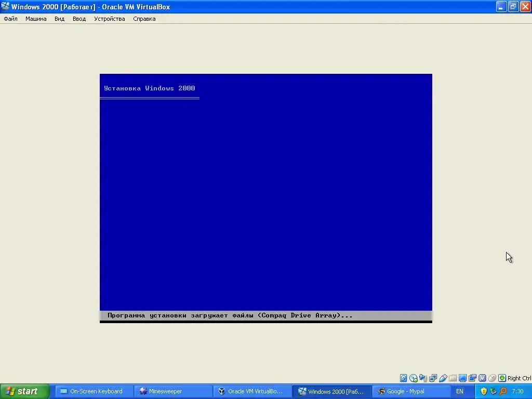Open the Устройства menu
Image resolution: width=532 pixels, height=399 pixels.
coord(109,19)
